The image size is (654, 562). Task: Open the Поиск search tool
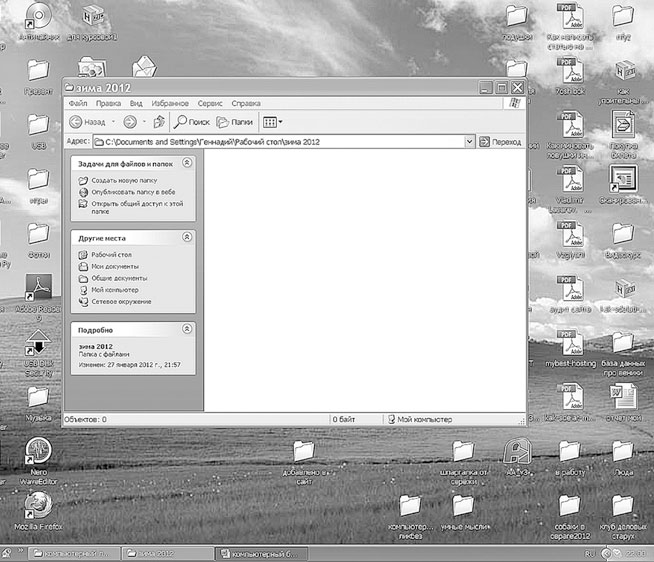click(192, 122)
